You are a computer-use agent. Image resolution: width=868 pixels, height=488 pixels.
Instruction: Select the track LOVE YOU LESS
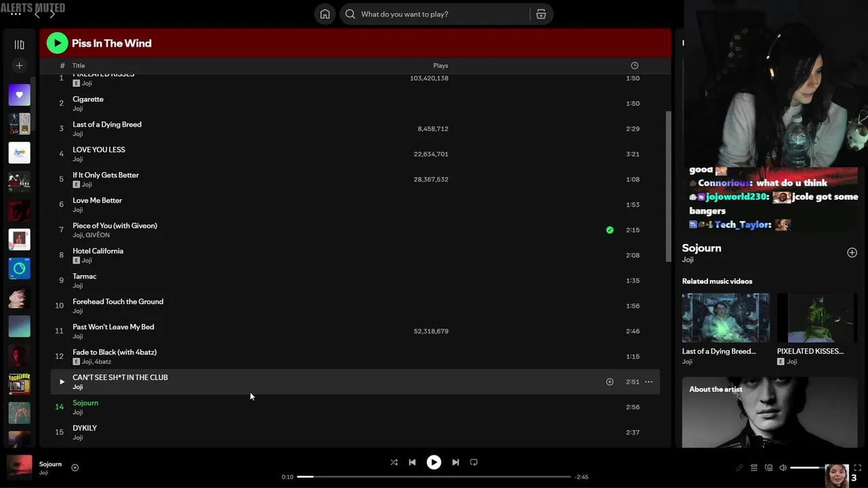click(99, 150)
